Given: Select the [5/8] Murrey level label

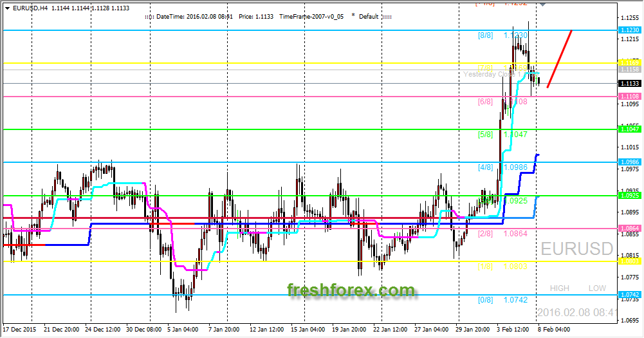Looking at the screenshot, I should pos(485,134).
